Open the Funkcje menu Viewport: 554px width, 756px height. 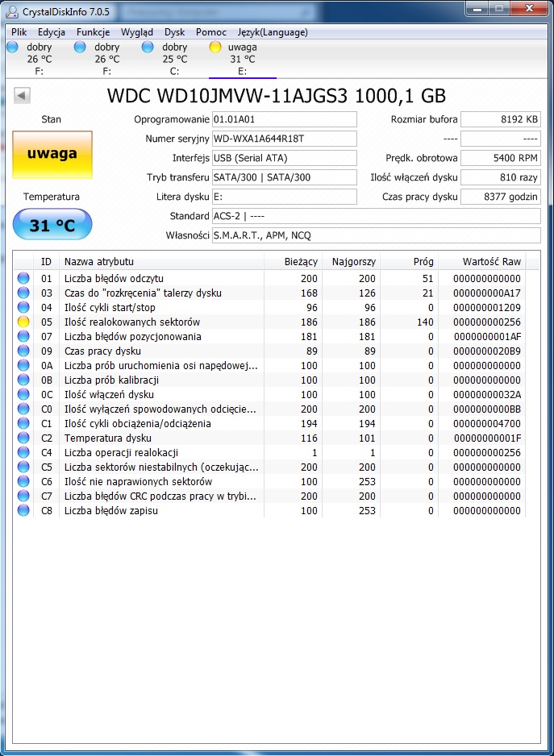(x=93, y=32)
